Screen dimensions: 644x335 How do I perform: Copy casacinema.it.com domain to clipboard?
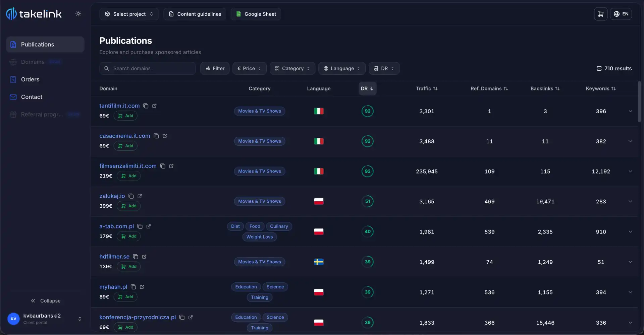point(156,136)
